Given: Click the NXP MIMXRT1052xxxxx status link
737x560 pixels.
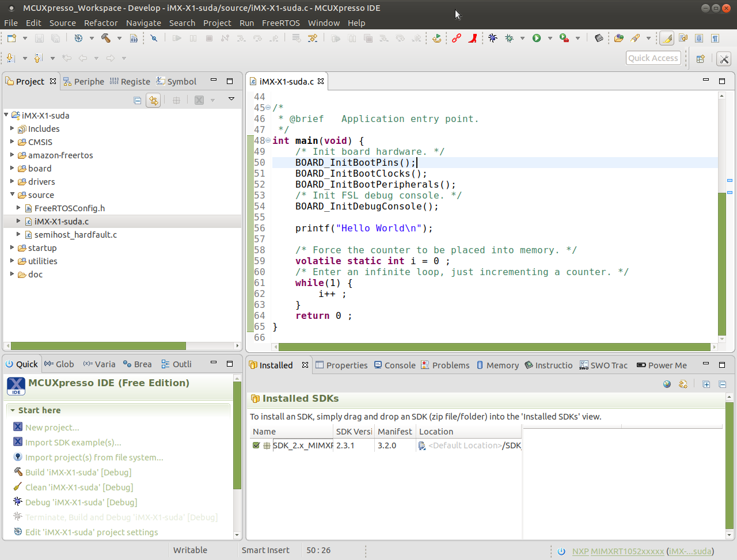Looking at the screenshot, I should tap(618, 551).
